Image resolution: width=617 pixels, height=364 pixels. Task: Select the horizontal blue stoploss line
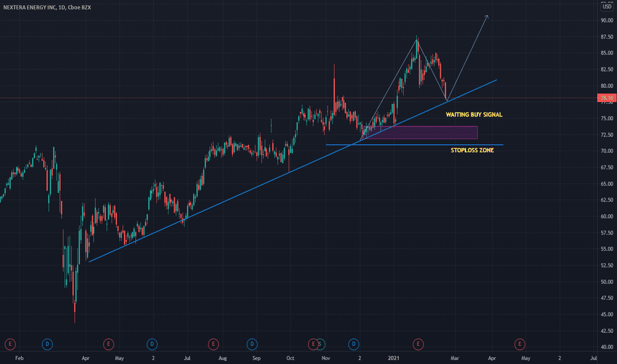[414, 145]
